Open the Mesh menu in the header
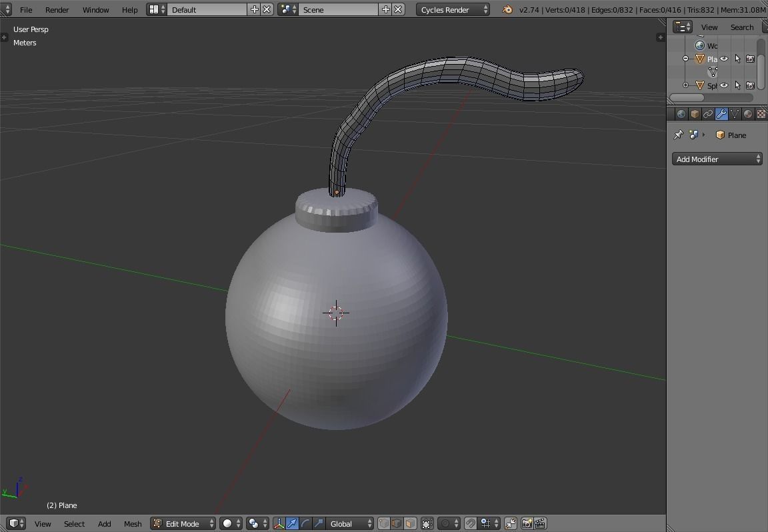The height and width of the screenshot is (532, 768). click(133, 523)
